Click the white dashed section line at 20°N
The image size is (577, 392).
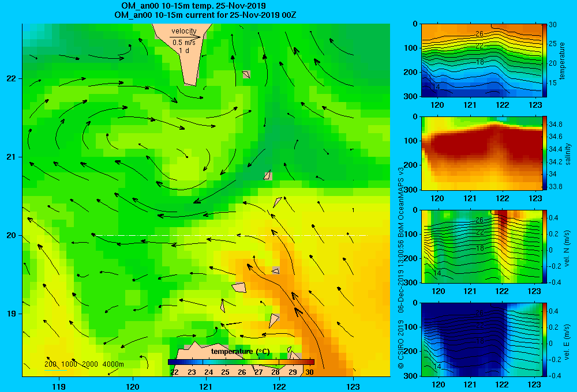231,235
